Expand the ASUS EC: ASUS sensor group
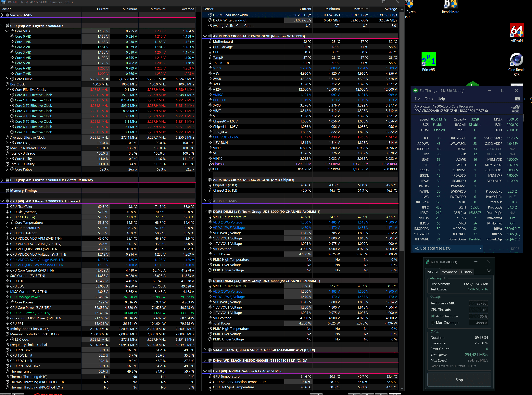This screenshot has width=532, height=395. [205, 201]
